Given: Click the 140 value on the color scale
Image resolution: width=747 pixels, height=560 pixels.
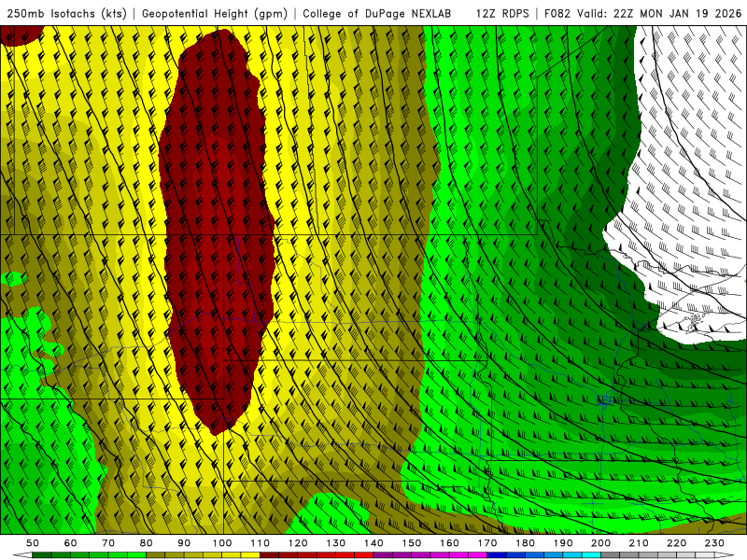Looking at the screenshot, I should pyautogui.click(x=373, y=543).
